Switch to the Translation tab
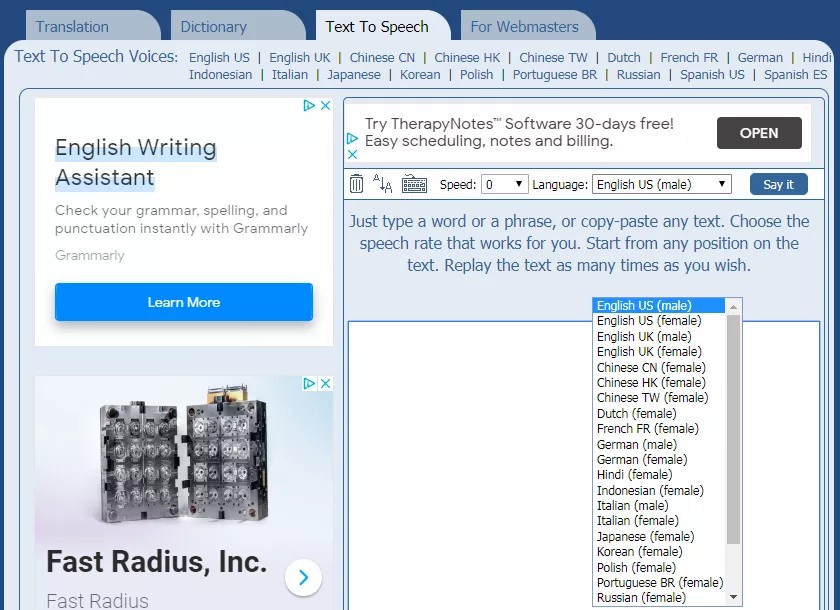The image size is (840, 610). (x=72, y=27)
